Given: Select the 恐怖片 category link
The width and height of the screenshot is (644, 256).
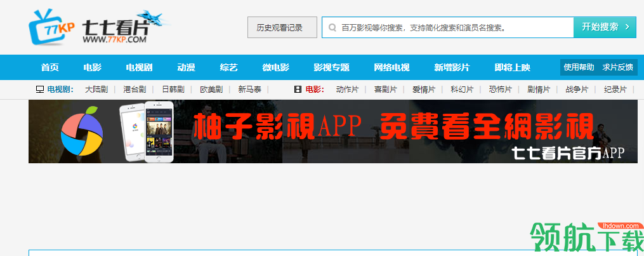Looking at the screenshot, I should click(x=501, y=89).
